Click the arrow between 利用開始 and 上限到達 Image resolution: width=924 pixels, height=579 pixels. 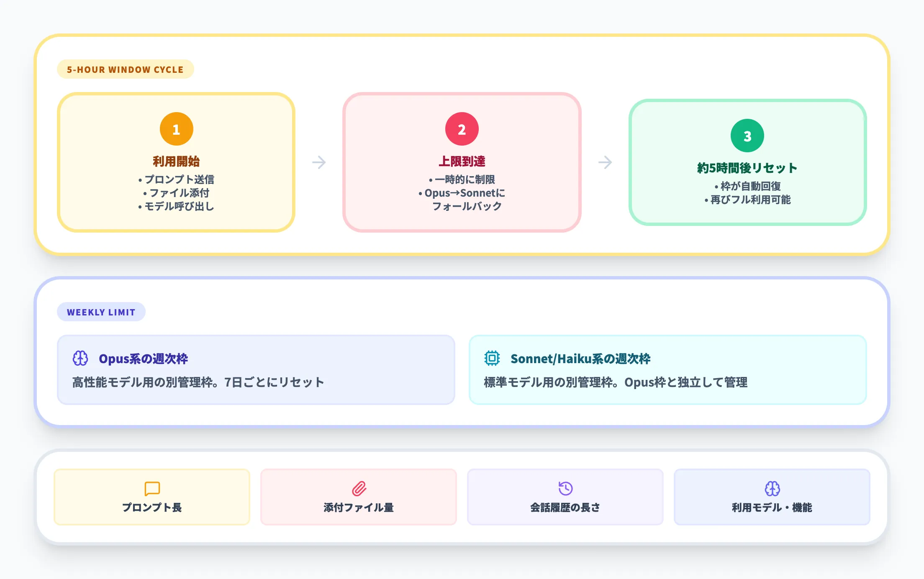[x=319, y=162]
